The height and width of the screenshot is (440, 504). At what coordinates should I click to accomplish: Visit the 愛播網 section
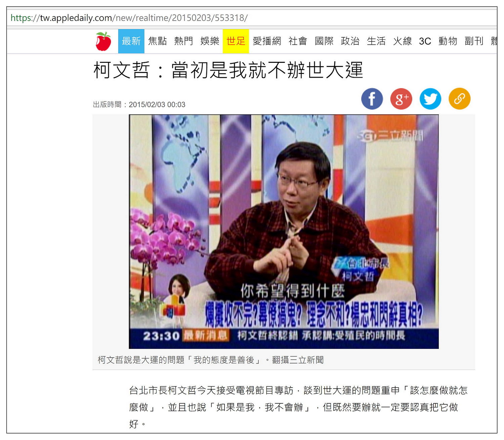click(267, 41)
